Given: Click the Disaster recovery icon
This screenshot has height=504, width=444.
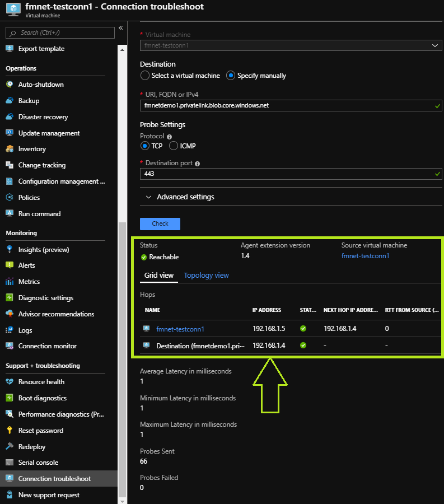Looking at the screenshot, I should tap(10, 116).
